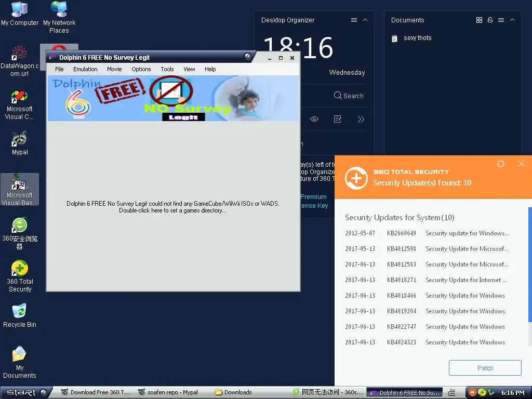Expand more options with the double-chevron in Desktop Organizer

click(x=361, y=119)
